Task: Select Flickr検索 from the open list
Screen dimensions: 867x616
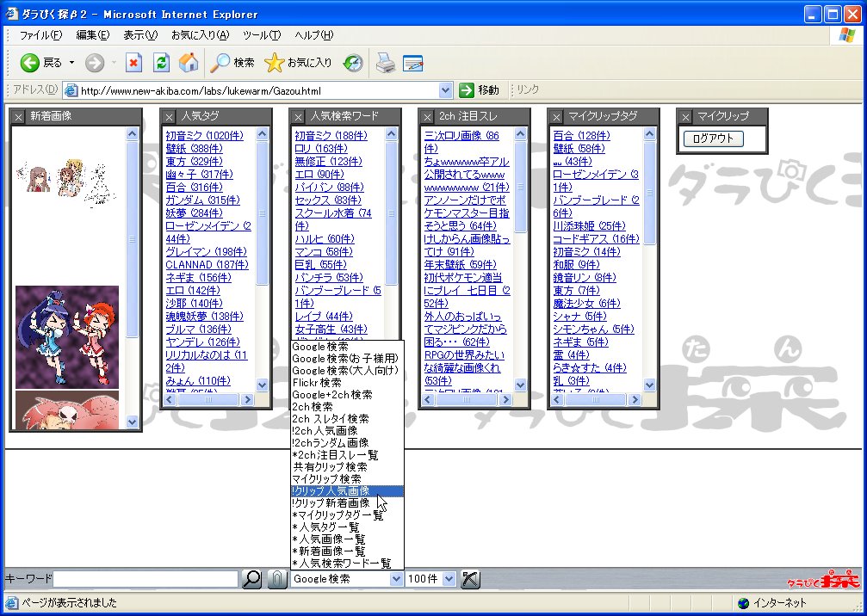Action: tap(347, 382)
